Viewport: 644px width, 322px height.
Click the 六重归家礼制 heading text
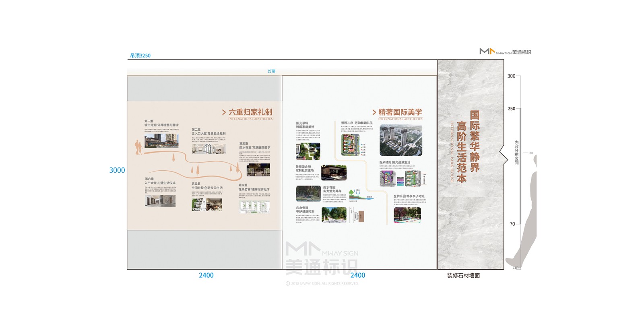coord(250,112)
